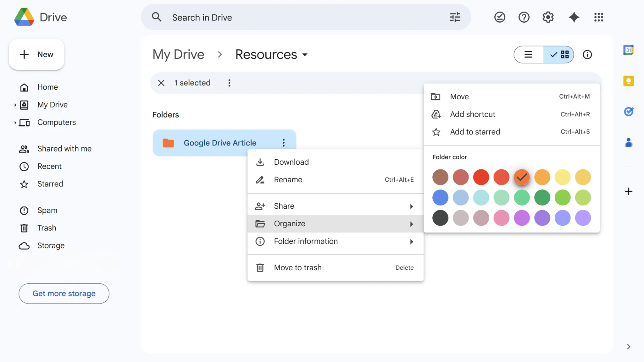Open Google Calendar in the side panel
Screen dimensions: 644x362
(x=629, y=50)
